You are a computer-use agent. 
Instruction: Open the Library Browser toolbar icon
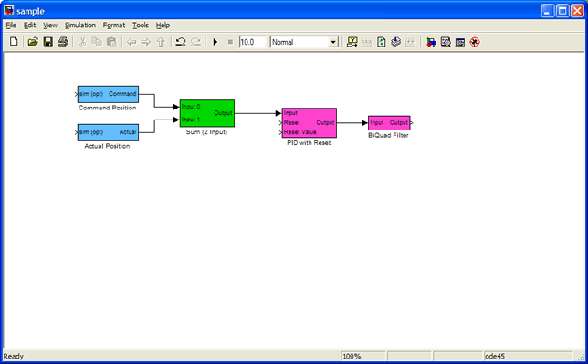[x=431, y=42]
